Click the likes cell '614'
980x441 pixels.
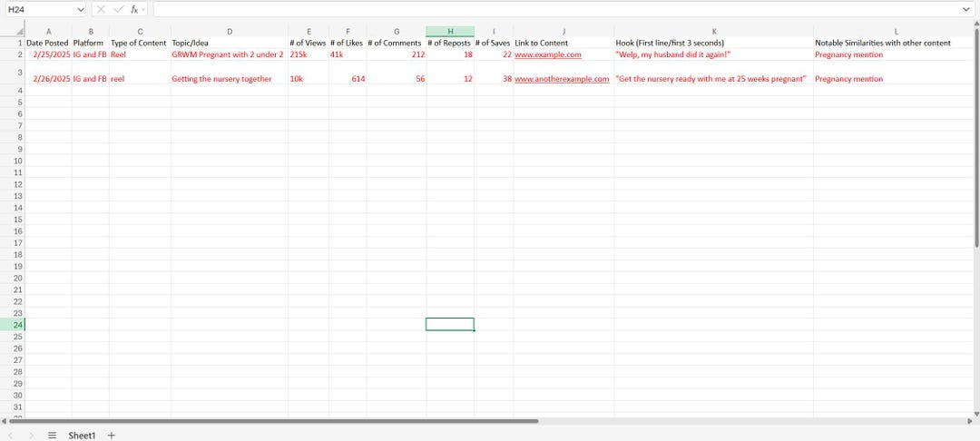348,73
